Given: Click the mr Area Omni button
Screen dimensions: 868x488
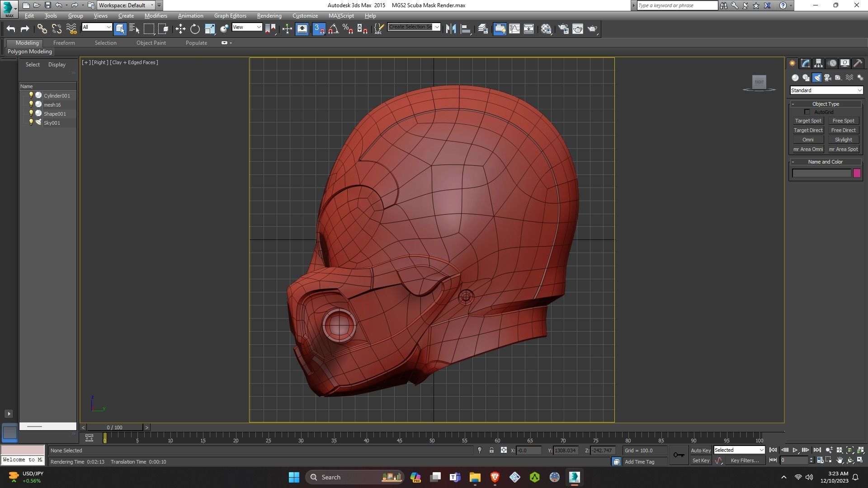Looking at the screenshot, I should pos(808,149).
